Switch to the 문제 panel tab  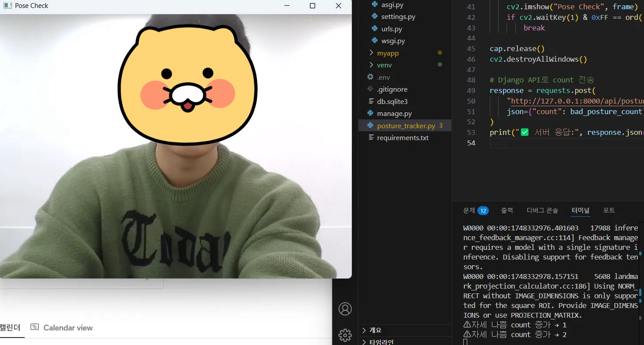469,211
